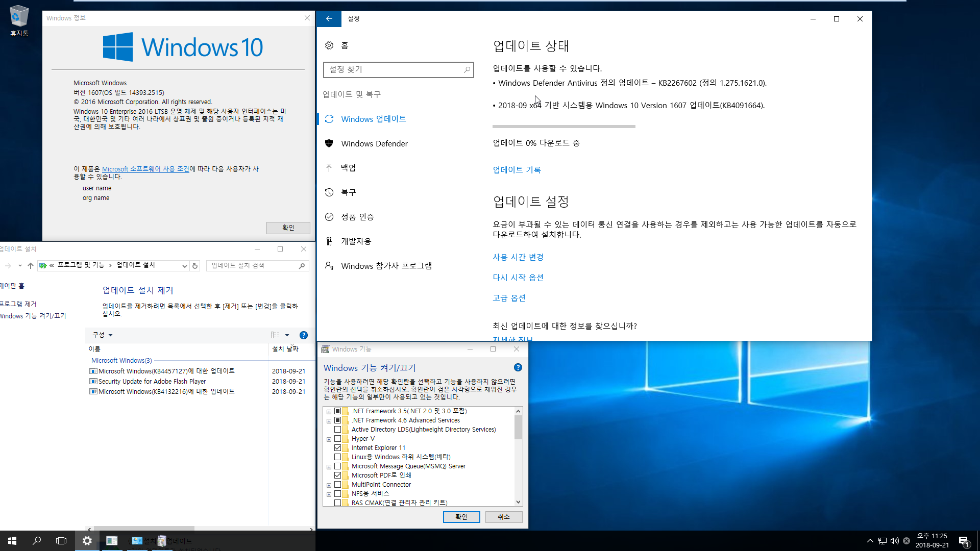Open Task View on the taskbar

click(61, 541)
